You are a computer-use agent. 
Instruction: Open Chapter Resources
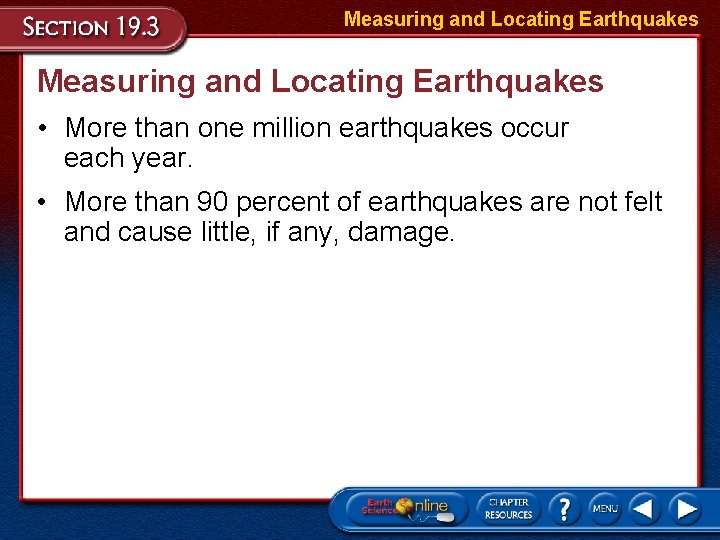pyautogui.click(x=508, y=509)
